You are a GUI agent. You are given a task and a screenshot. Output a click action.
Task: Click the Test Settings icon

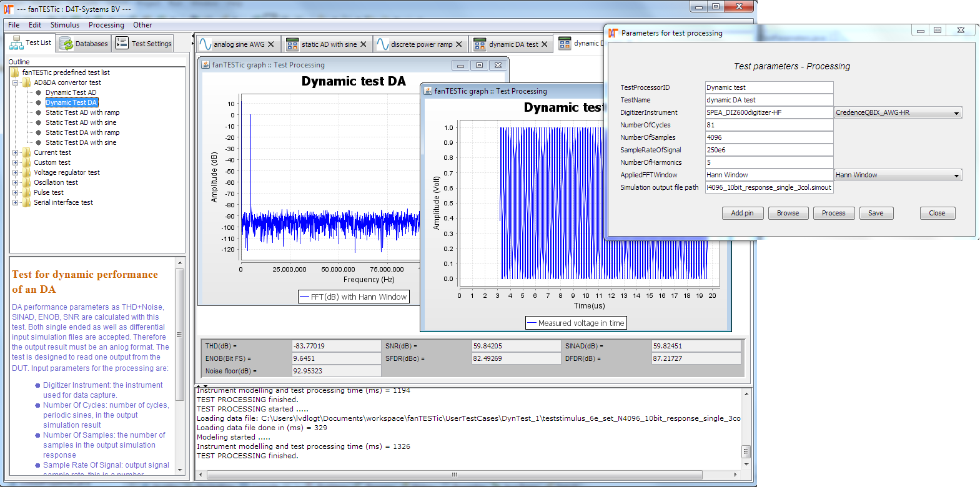[x=122, y=43]
